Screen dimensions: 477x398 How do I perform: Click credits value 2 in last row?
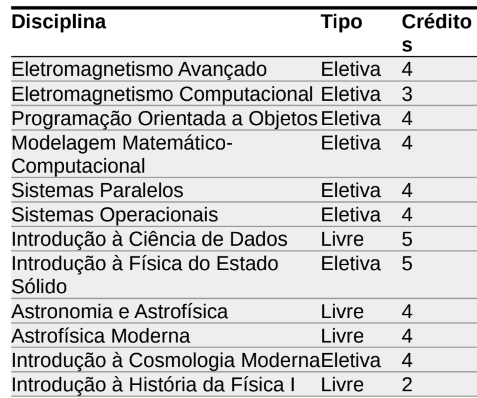(x=407, y=385)
